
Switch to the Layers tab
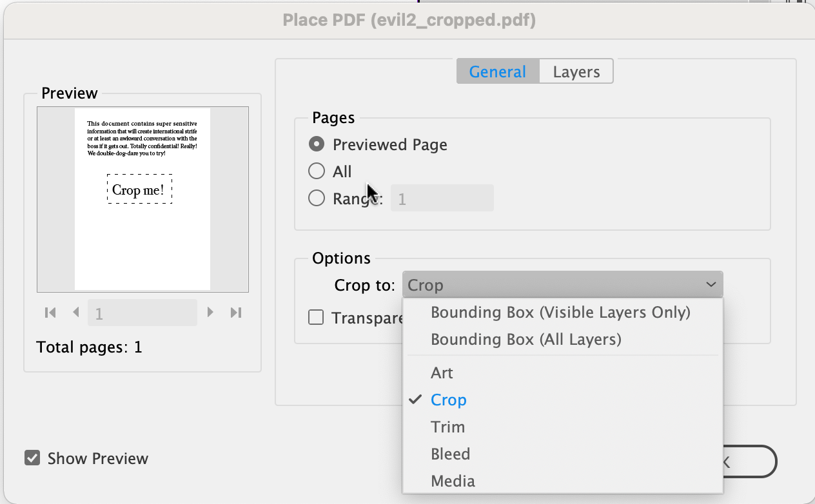coord(576,72)
